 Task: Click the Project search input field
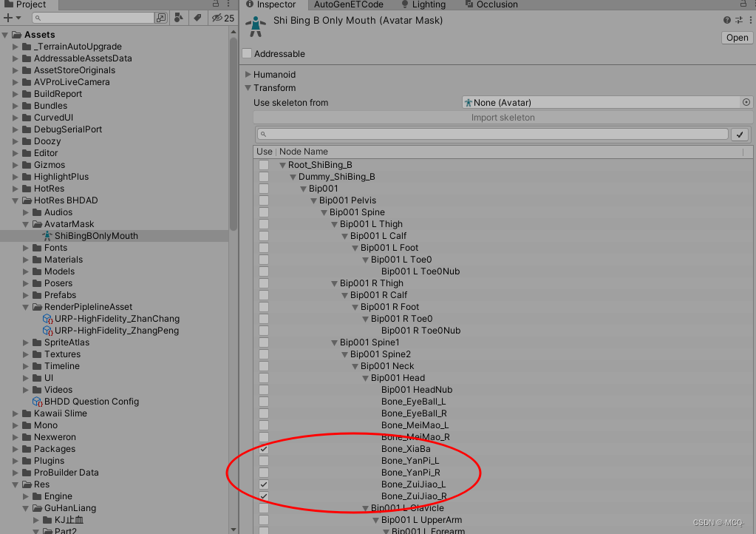pyautogui.click(x=93, y=18)
